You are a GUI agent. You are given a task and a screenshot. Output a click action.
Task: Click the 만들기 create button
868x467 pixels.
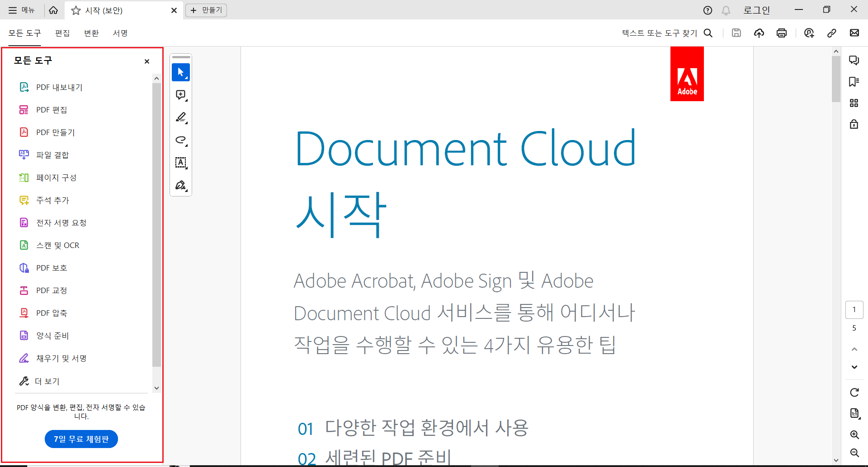pyautogui.click(x=206, y=10)
